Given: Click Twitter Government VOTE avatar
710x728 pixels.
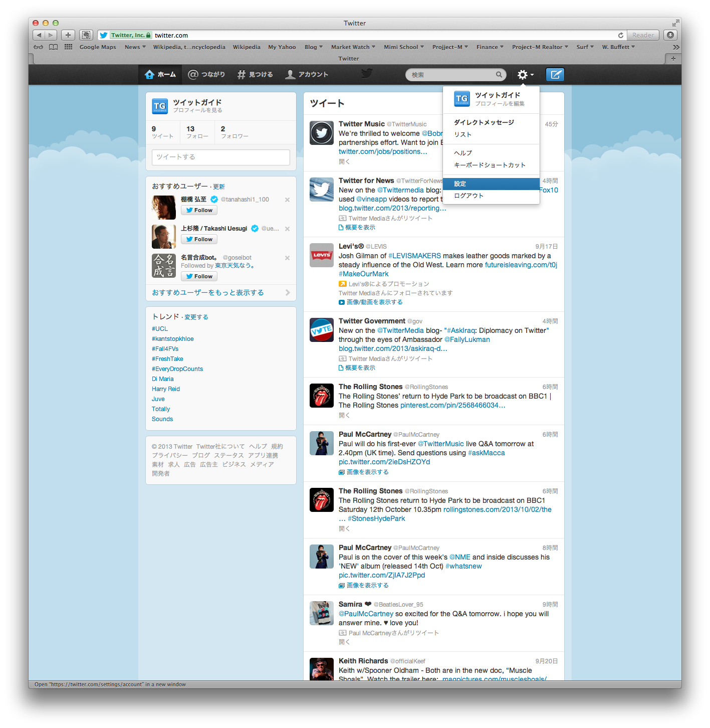Looking at the screenshot, I should [322, 330].
